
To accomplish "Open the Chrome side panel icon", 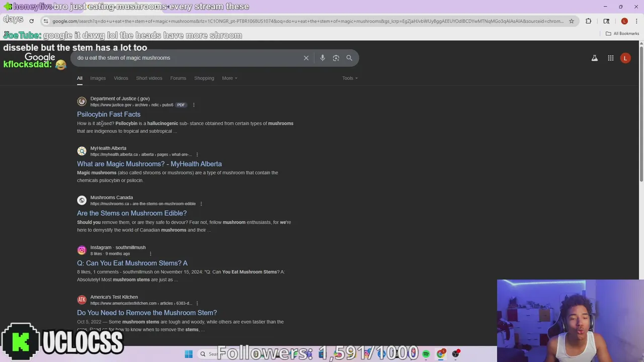I will tap(606, 21).
